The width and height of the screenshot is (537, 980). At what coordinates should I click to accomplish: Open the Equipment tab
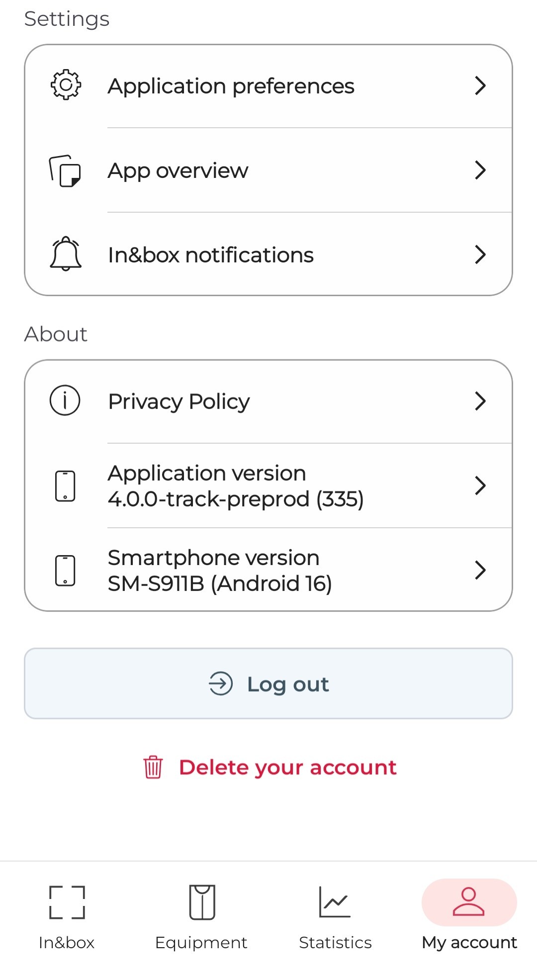point(201,916)
